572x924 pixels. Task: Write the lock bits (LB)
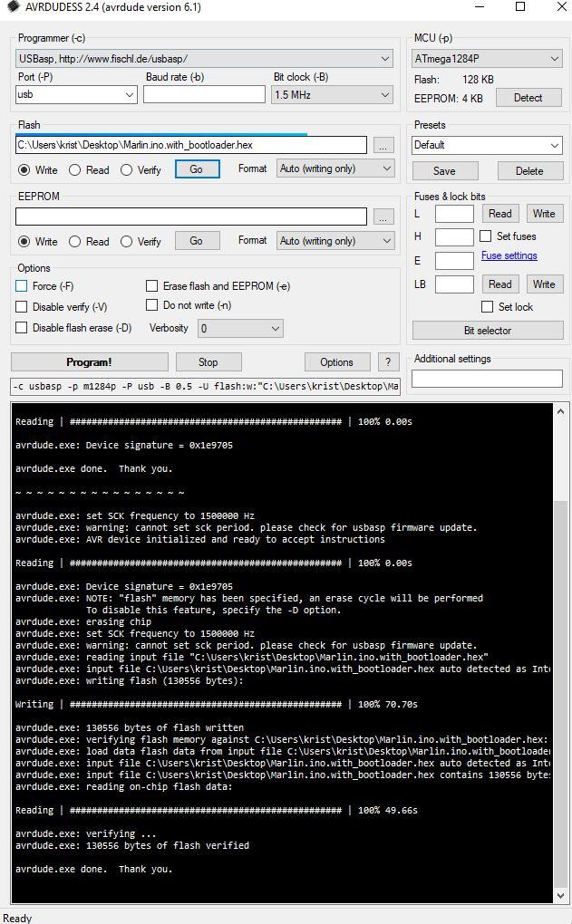(x=544, y=284)
